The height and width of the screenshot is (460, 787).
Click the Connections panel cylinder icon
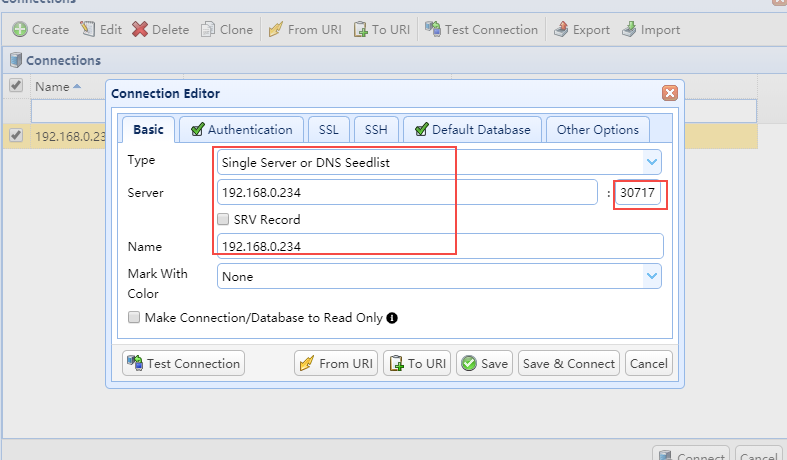pos(16,60)
